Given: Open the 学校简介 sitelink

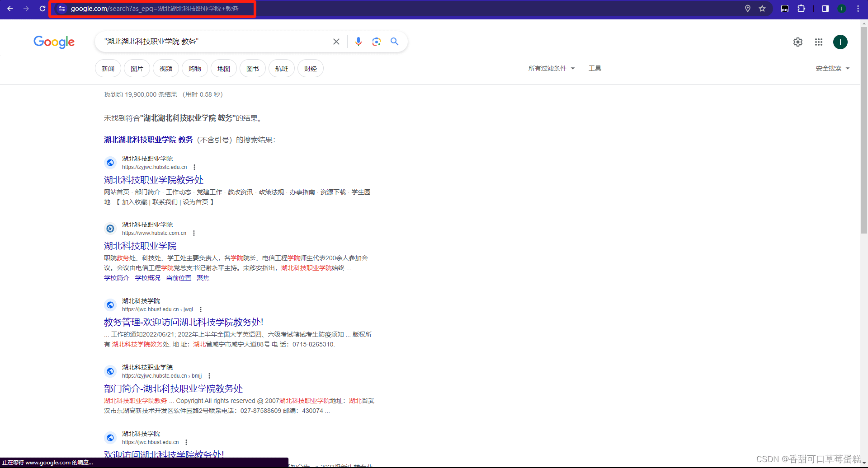Looking at the screenshot, I should (117, 278).
